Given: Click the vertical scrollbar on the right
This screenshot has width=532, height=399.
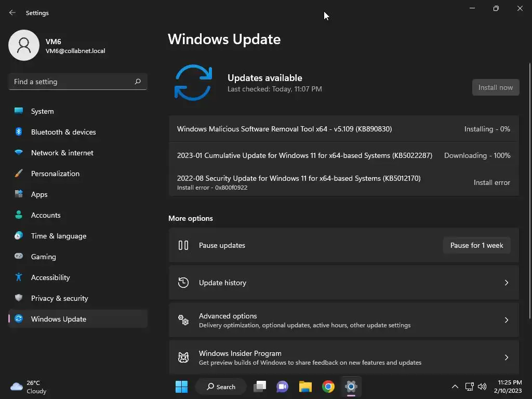Looking at the screenshot, I should tap(530, 191).
